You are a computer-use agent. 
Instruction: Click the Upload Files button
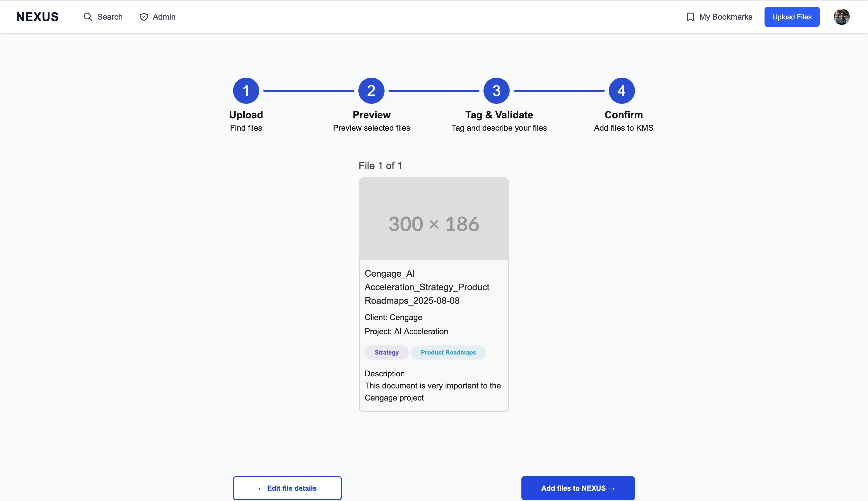point(792,17)
